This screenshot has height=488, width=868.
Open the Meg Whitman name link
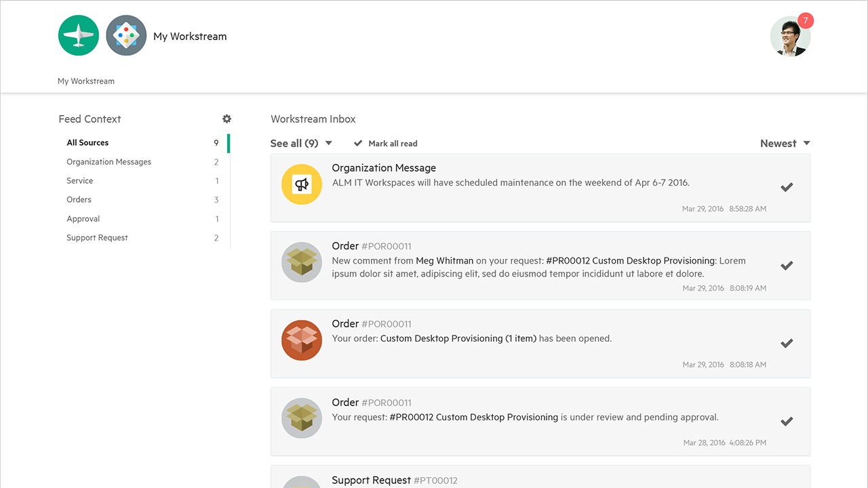445,260
